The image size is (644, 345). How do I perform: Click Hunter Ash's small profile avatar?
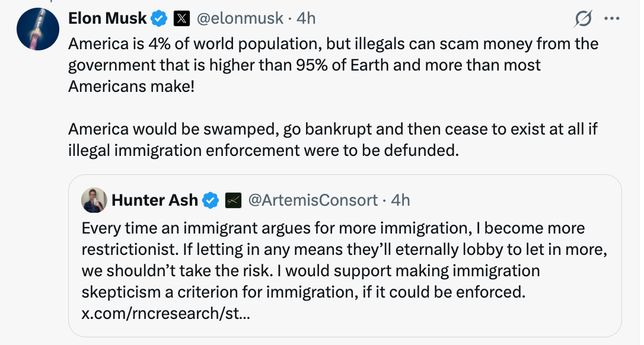(94, 200)
